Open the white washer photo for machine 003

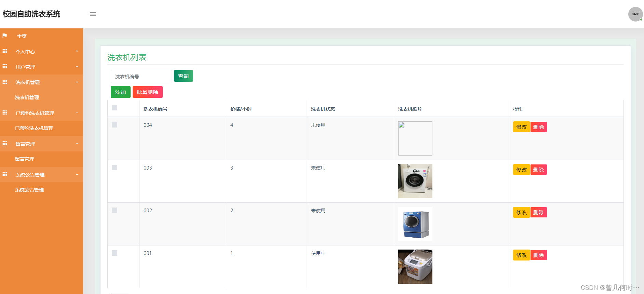415,181
